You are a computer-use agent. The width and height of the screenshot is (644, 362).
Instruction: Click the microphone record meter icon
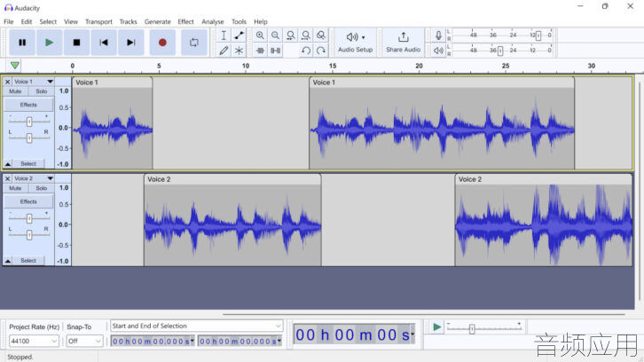438,35
